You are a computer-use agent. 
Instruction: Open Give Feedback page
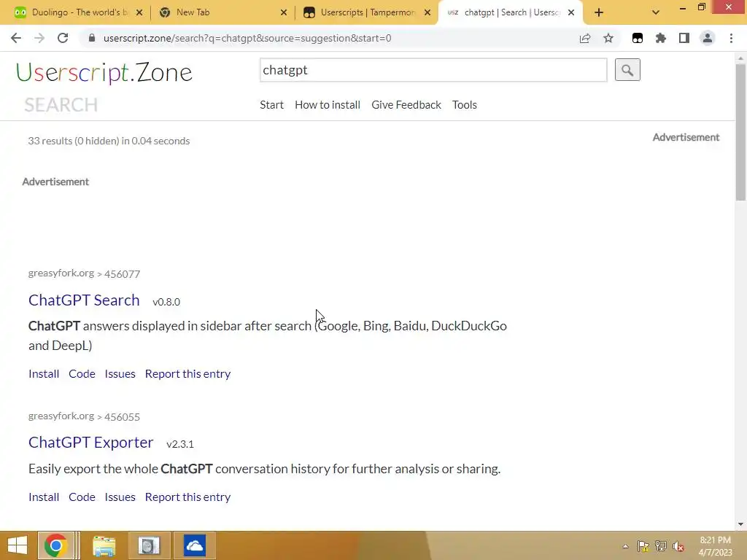[x=406, y=105]
